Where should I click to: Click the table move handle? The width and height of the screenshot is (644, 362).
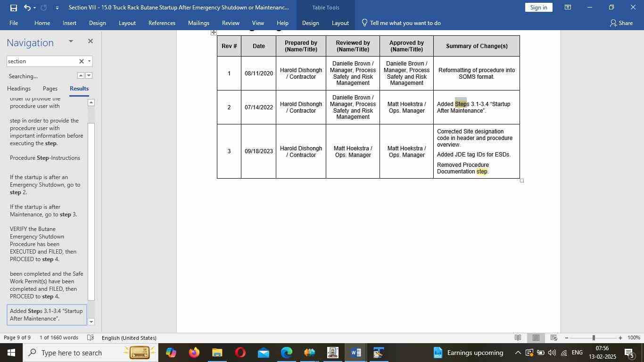coord(214,33)
